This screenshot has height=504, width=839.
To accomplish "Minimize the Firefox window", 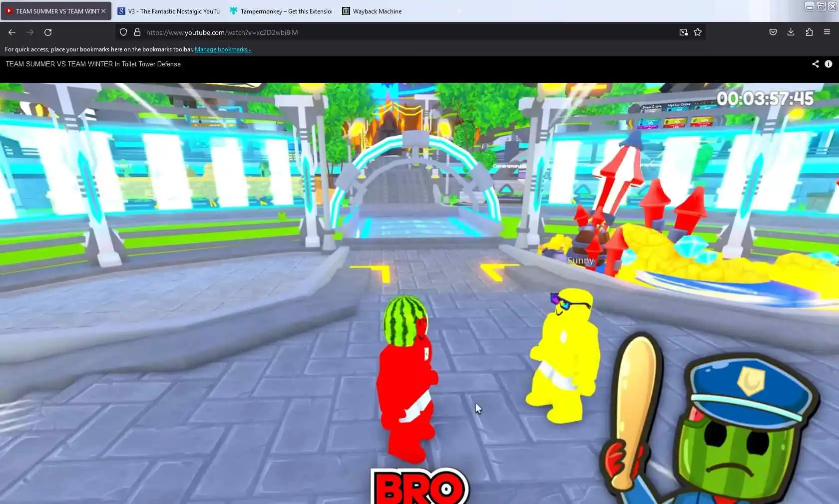I will tap(810, 6).
